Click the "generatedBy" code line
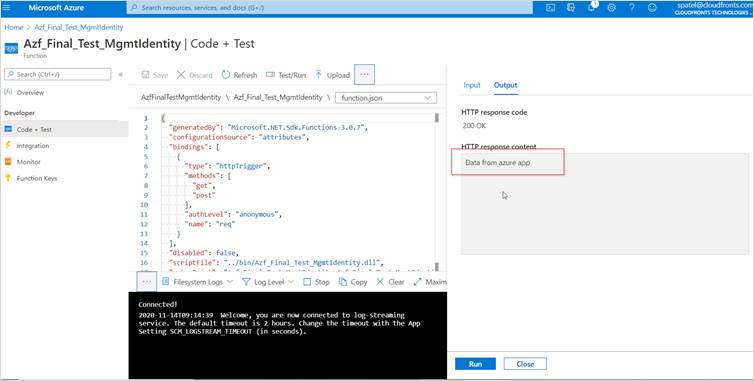754x381 pixels. coord(268,127)
